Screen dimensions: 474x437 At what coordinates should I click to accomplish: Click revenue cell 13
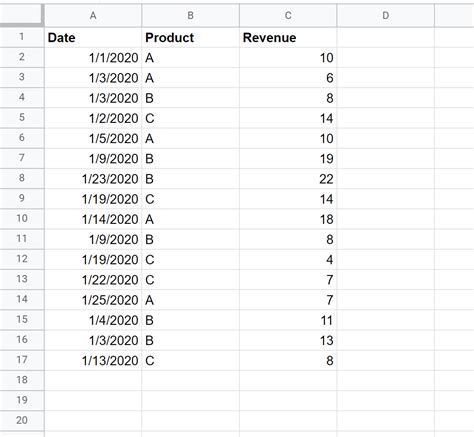[x=288, y=340]
